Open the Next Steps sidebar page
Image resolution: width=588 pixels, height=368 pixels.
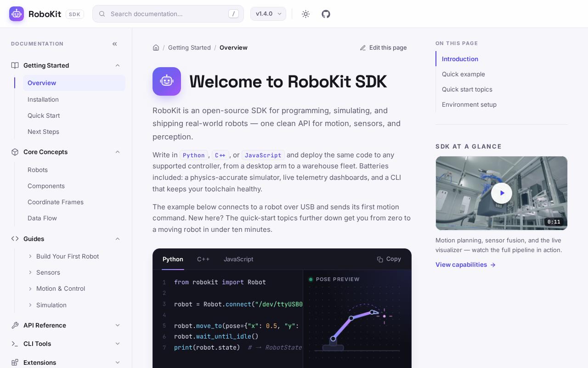(74, 132)
